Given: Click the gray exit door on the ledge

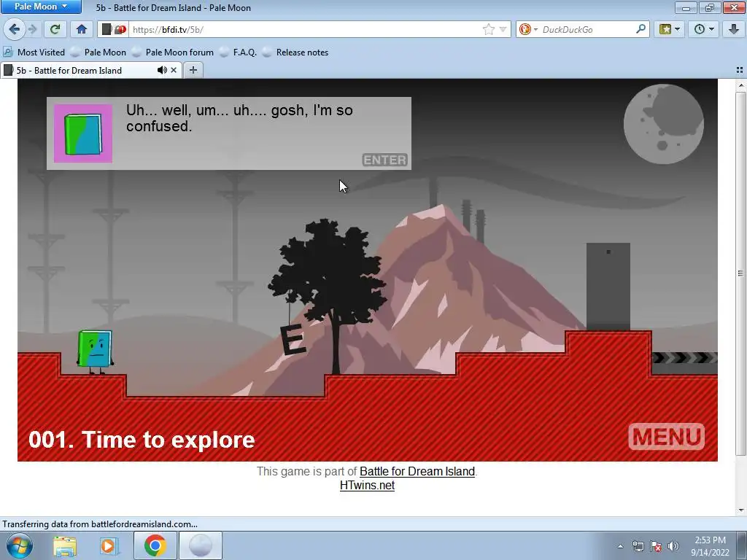Looking at the screenshot, I should (608, 287).
